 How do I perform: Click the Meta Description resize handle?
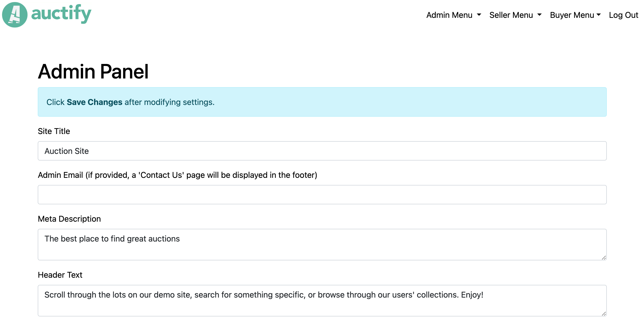pos(604,258)
